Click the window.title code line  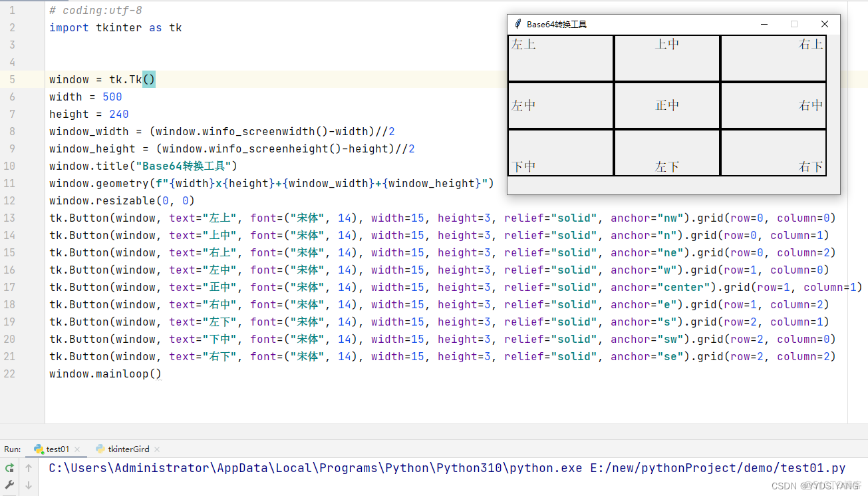143,166
